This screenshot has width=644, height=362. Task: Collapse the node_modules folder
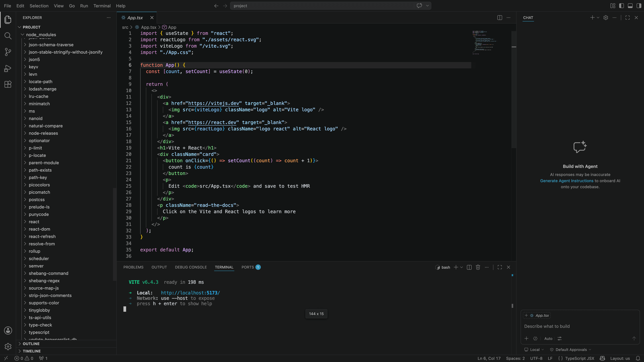(66, 35)
